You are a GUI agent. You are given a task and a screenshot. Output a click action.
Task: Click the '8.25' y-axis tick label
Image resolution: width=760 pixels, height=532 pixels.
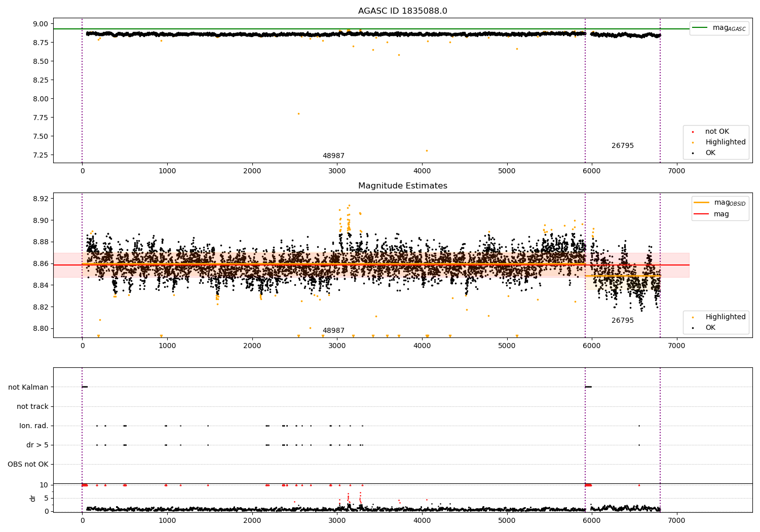41,80
